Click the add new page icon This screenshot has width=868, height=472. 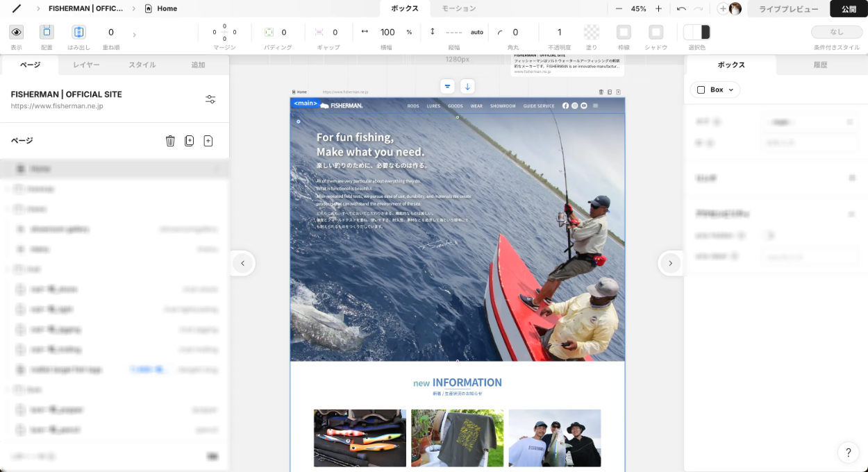coord(208,141)
